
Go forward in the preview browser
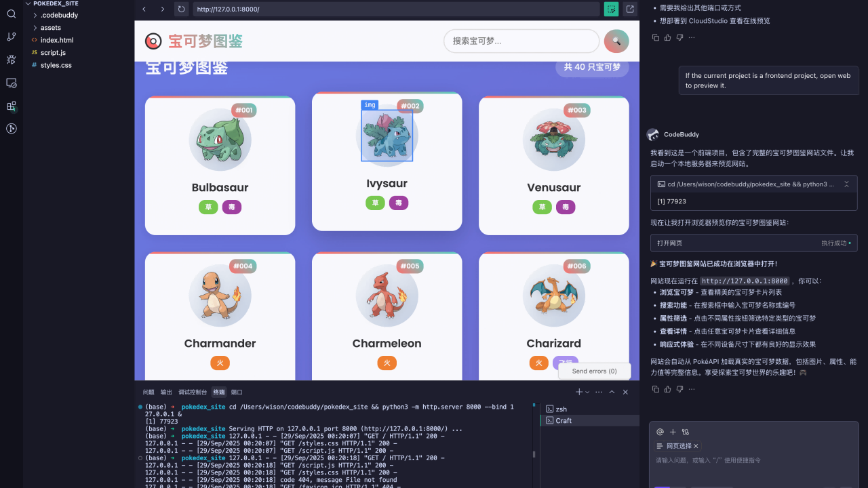[162, 9]
